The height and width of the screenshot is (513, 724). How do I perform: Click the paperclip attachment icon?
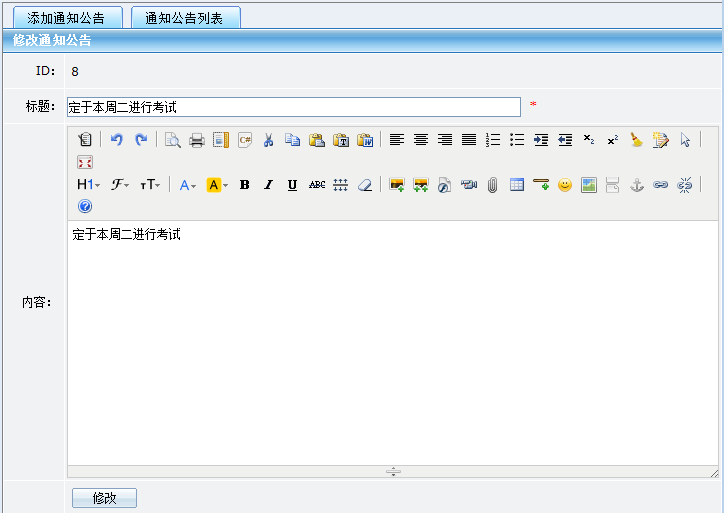pos(492,185)
